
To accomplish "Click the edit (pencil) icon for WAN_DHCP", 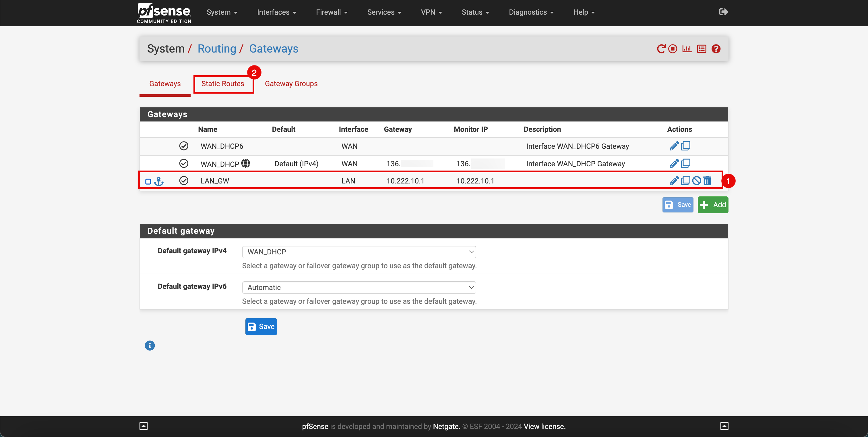I will [x=674, y=163].
